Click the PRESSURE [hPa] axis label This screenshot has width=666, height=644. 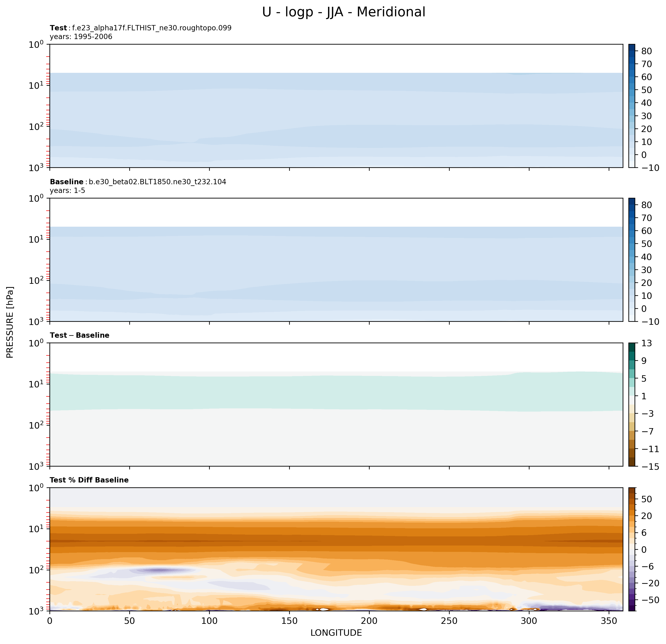(x=10, y=322)
